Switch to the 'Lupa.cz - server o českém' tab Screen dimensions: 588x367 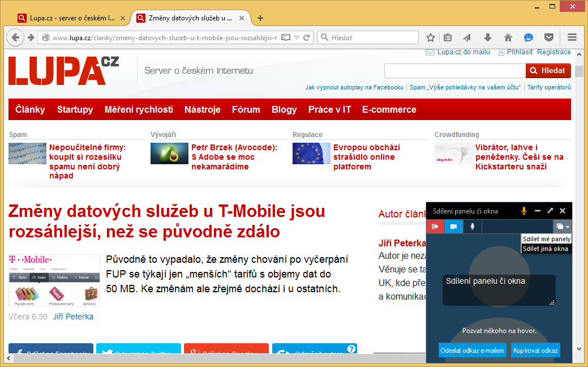pos(71,18)
